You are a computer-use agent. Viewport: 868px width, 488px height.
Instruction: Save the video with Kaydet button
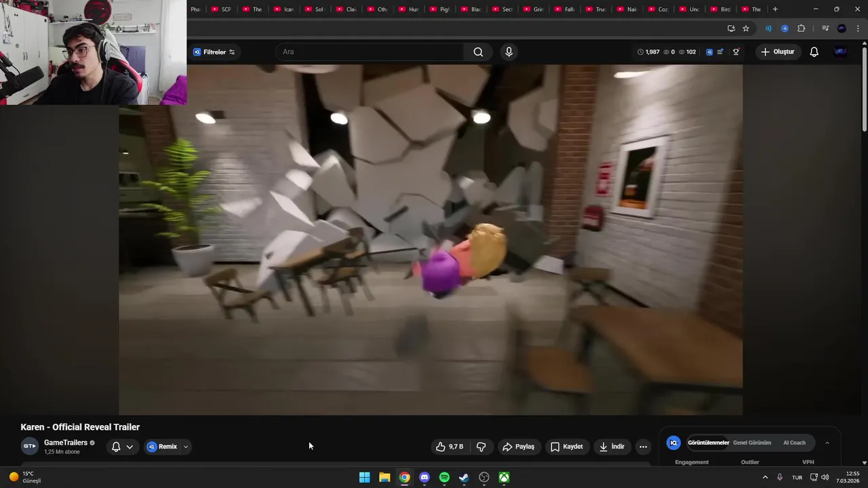(x=567, y=447)
